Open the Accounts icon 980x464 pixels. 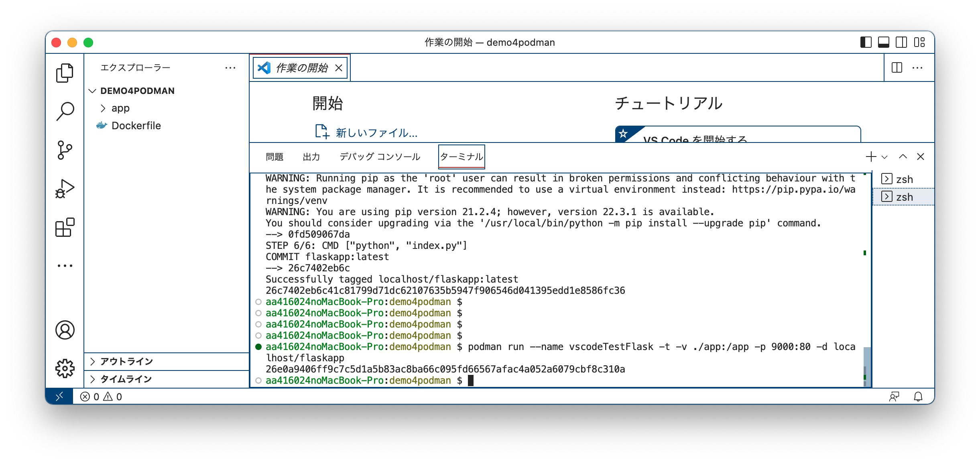65,330
